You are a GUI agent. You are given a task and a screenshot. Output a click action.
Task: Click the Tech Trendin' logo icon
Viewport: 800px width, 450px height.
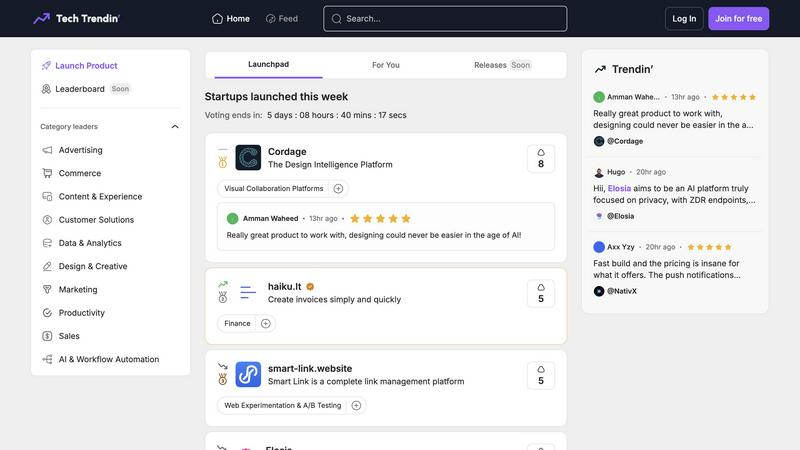click(41, 18)
